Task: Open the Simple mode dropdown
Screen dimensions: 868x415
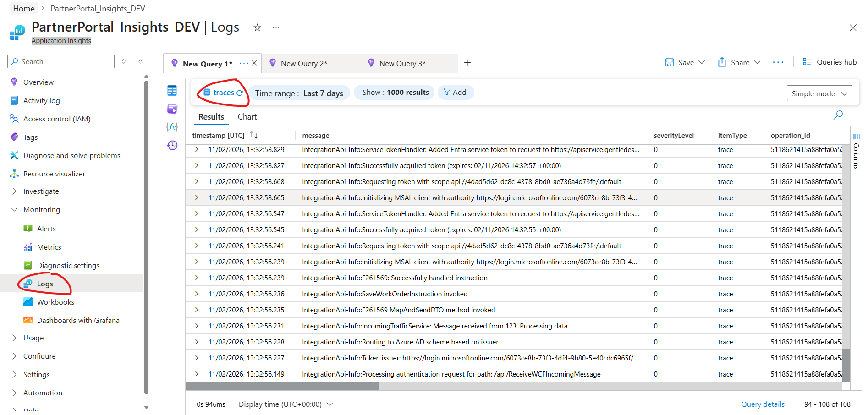Action: tap(819, 93)
